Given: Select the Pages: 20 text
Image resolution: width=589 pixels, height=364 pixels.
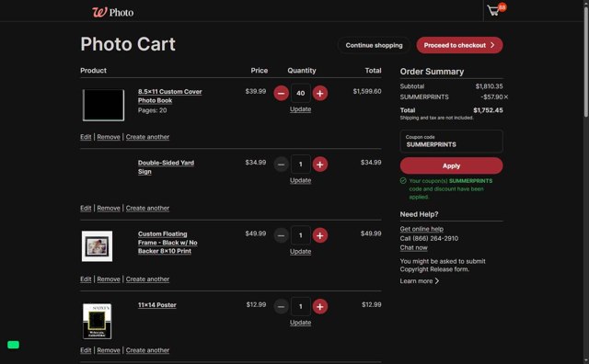Looking at the screenshot, I should [152, 110].
